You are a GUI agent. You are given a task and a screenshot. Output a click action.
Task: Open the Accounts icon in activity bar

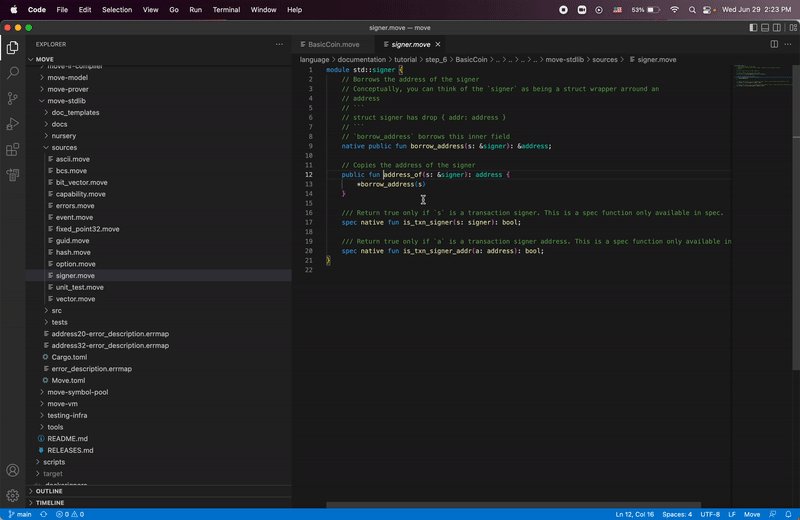pos(13,470)
